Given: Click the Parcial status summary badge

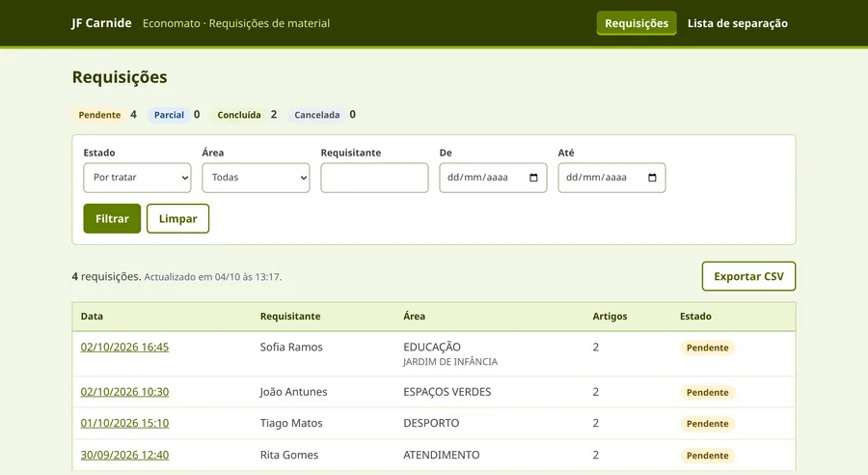Looking at the screenshot, I should 169,115.
